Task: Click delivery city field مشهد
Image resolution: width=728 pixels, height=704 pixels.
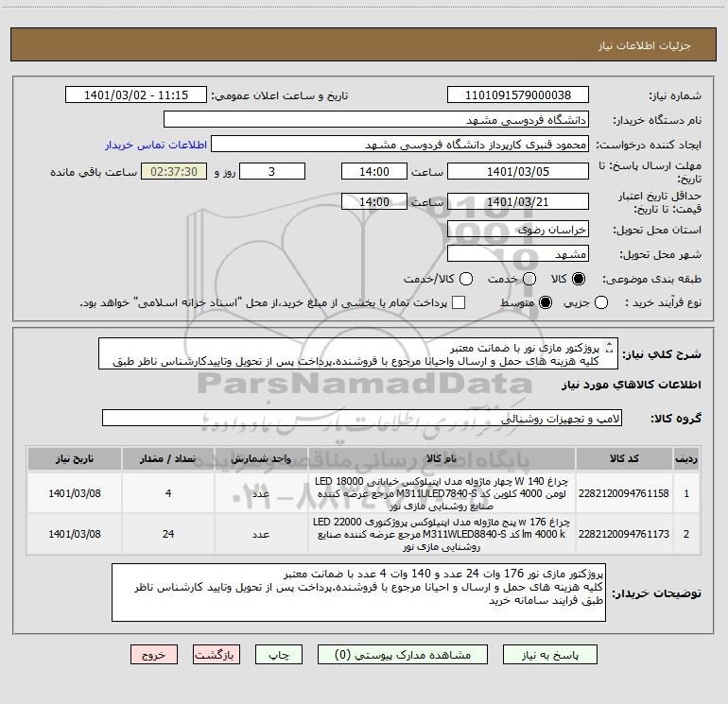Action: point(518,254)
